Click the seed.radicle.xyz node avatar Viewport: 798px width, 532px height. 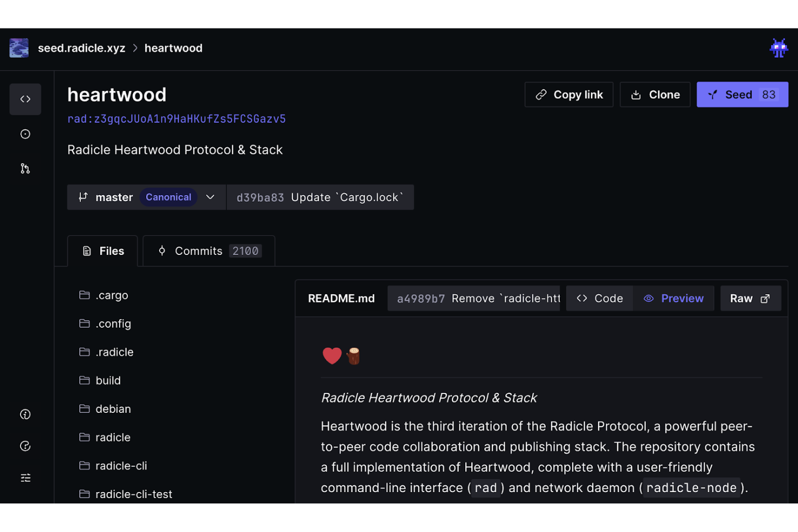[19, 48]
